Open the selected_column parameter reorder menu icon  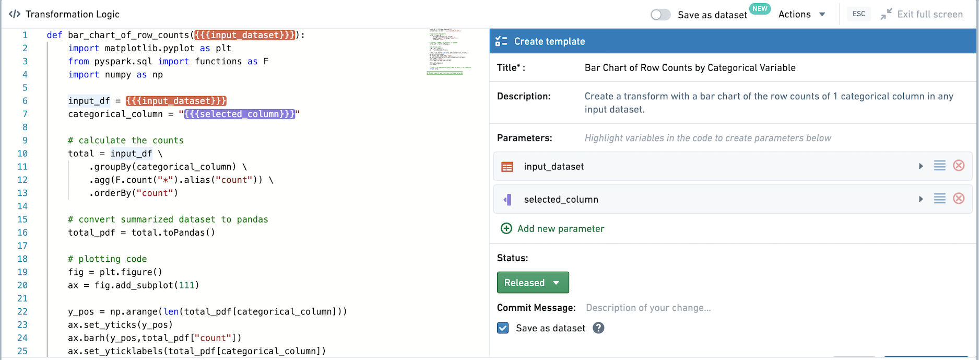pos(940,199)
